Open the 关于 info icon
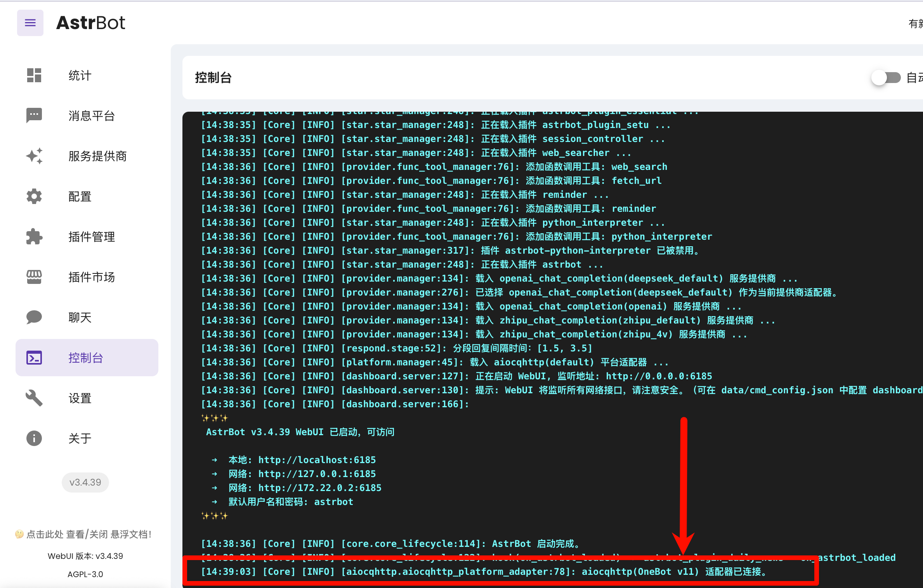Image resolution: width=923 pixels, height=588 pixels. pos(34,438)
